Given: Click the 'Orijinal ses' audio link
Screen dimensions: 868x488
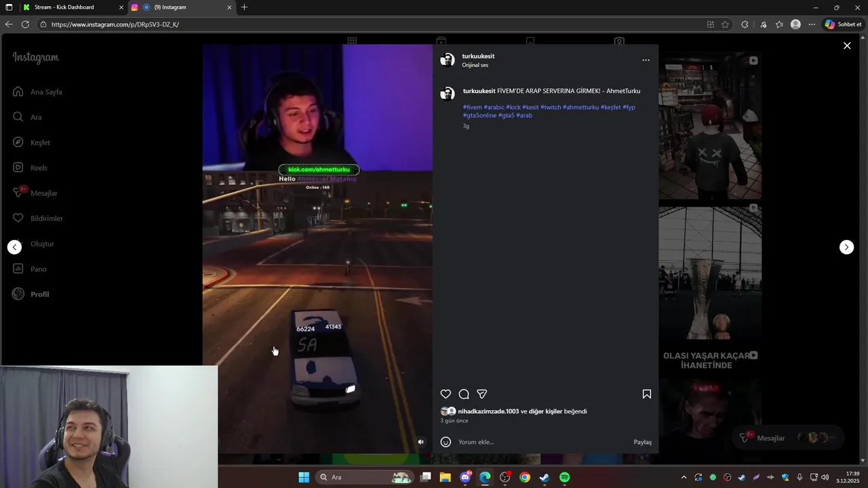Looking at the screenshot, I should coord(475,65).
